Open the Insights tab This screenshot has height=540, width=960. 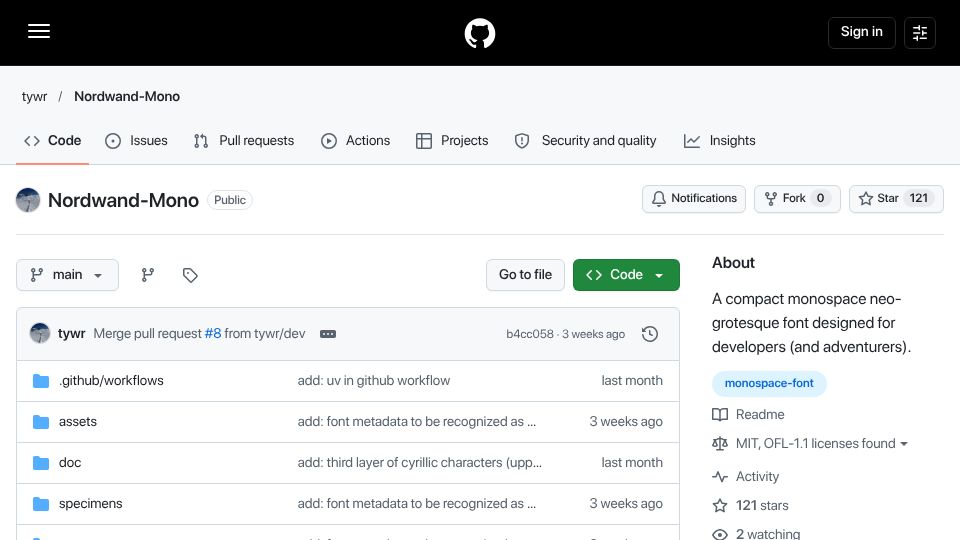719,141
